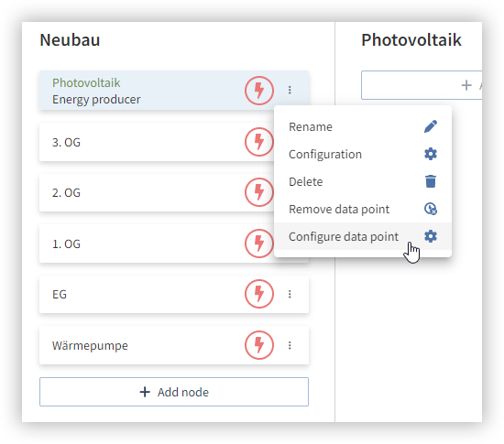Click the add button under Photovoltaik heading
The height and width of the screenshot is (444, 504).
422,85
